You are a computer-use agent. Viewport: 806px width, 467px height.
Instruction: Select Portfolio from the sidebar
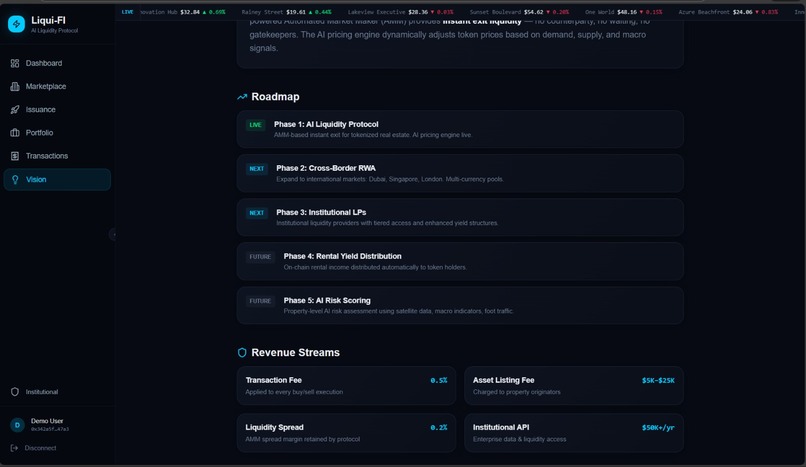(x=57, y=133)
